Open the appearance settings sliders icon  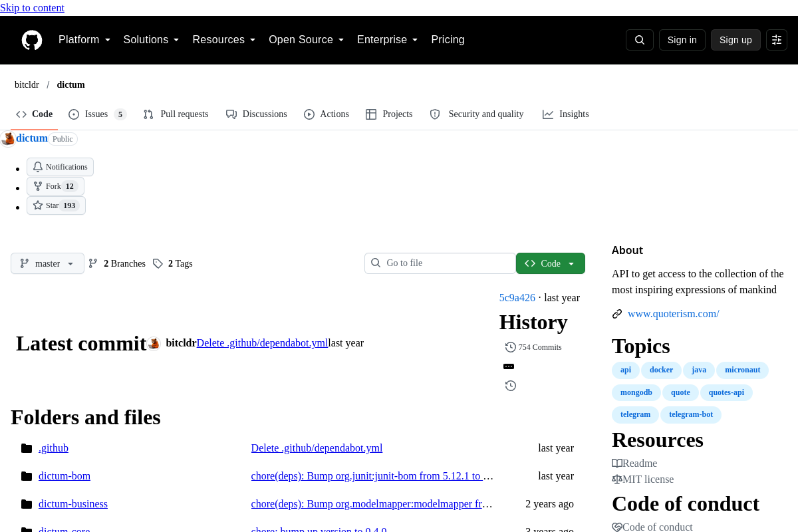pos(777,40)
